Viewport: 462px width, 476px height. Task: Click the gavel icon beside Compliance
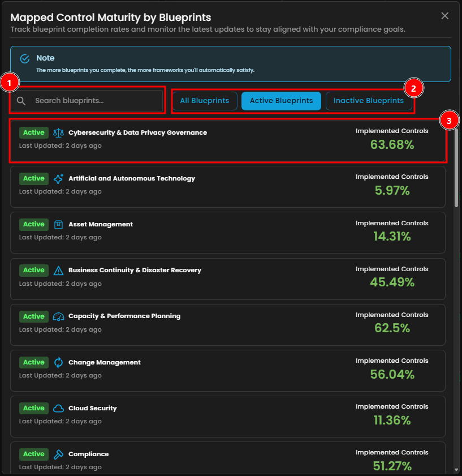coord(59,454)
